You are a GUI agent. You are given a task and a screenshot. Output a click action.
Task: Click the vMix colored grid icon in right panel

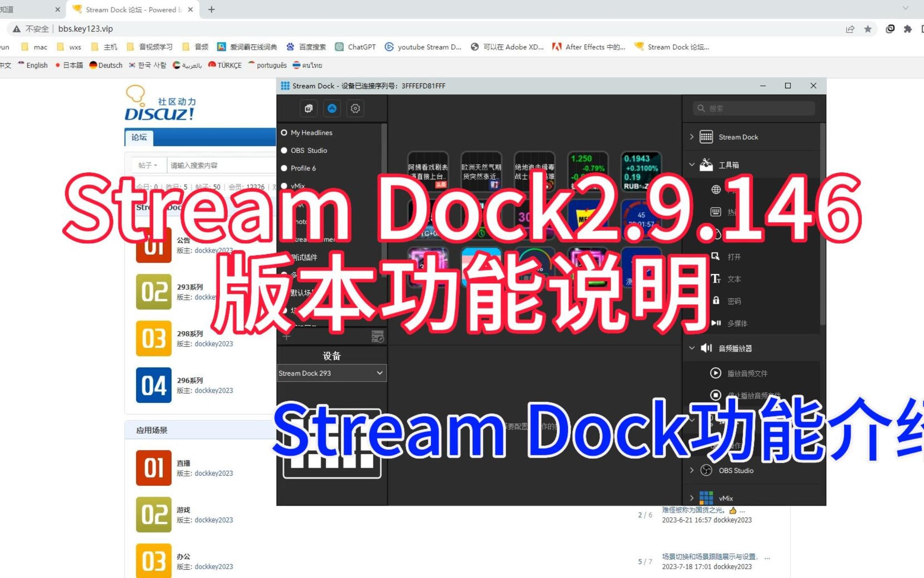(x=706, y=498)
